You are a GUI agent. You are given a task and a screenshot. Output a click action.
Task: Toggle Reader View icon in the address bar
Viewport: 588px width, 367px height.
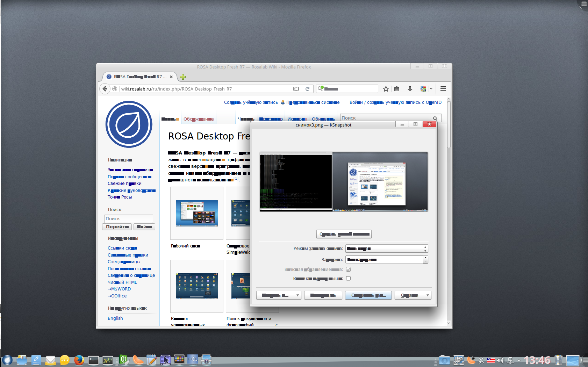pos(296,89)
